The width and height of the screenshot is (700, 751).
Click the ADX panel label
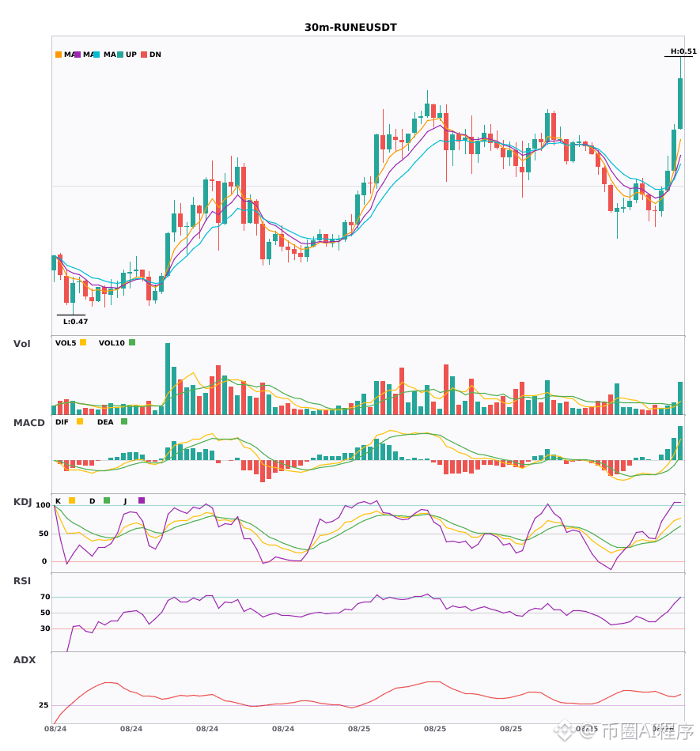coord(25,660)
